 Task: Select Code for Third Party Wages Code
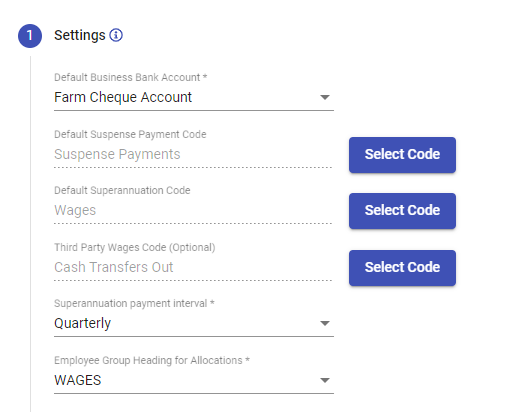402,268
